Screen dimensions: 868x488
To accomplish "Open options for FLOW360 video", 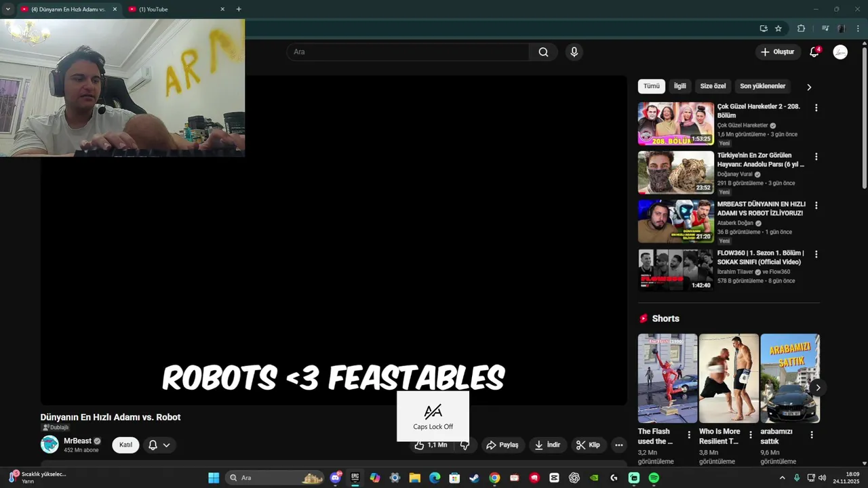I will (816, 254).
